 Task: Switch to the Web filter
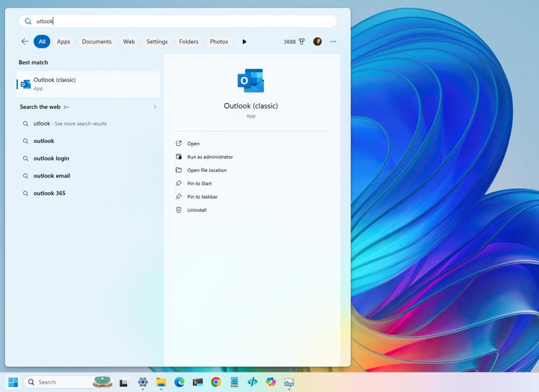pyautogui.click(x=129, y=41)
